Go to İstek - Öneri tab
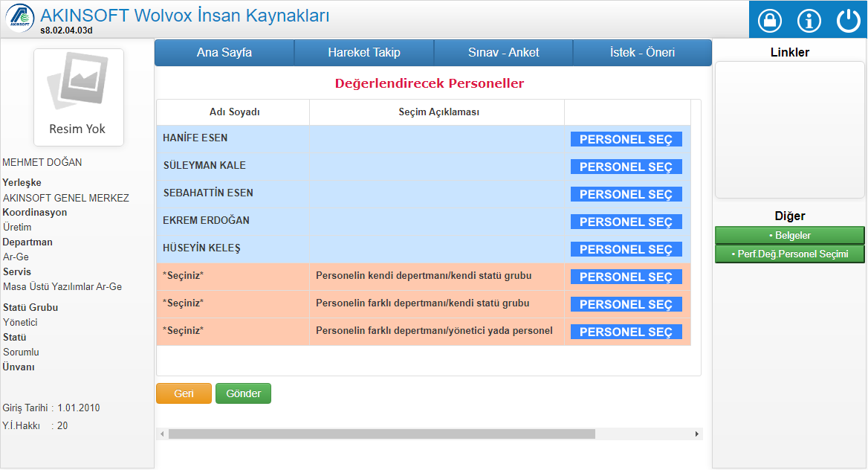This screenshot has height=470, width=868. pos(642,53)
